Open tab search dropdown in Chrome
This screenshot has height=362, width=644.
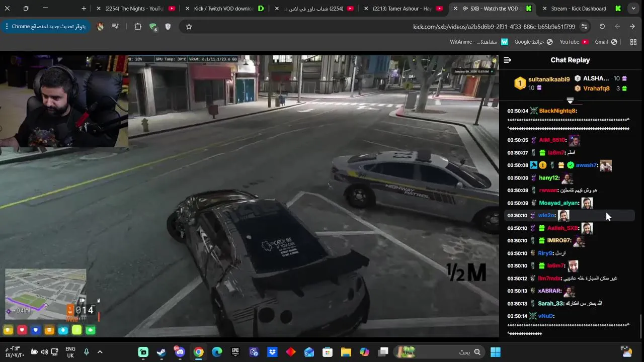coord(633,9)
